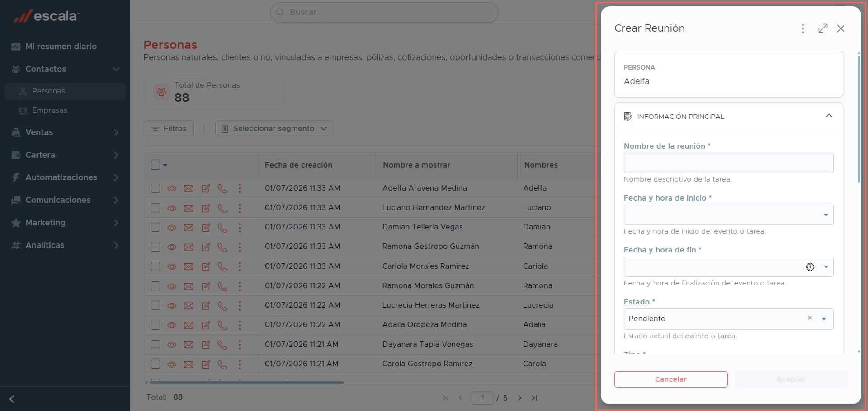
Task: Open the Fecha y hora de inicio dropdown
Action: pos(826,215)
